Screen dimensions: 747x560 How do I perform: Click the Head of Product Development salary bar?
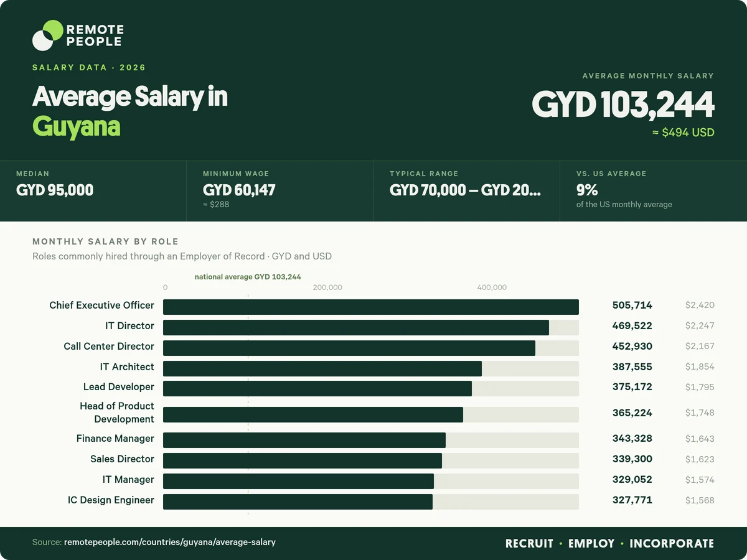313,414
